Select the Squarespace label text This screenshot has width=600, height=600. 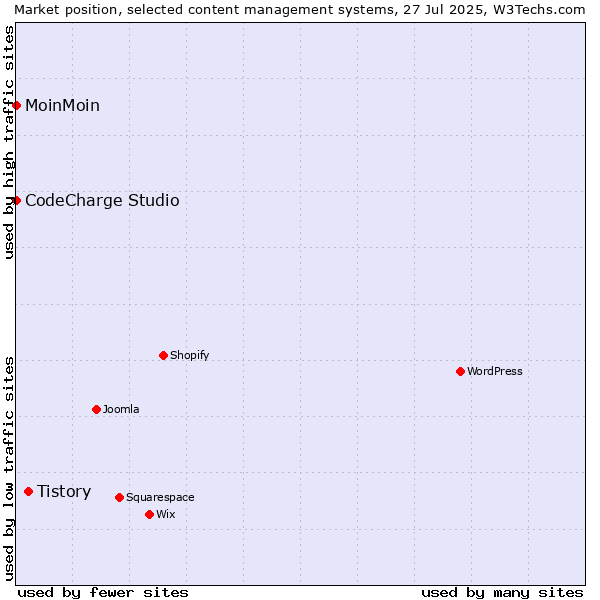(160, 497)
